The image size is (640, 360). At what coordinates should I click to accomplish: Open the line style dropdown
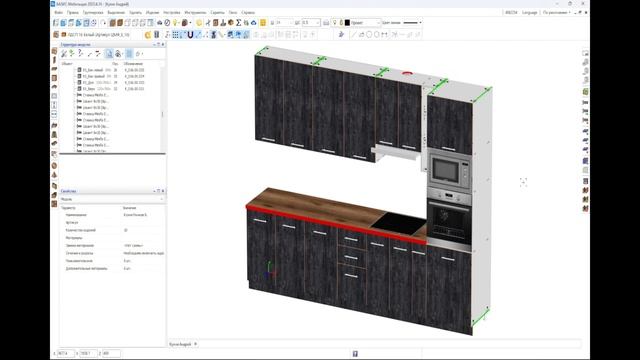click(413, 23)
